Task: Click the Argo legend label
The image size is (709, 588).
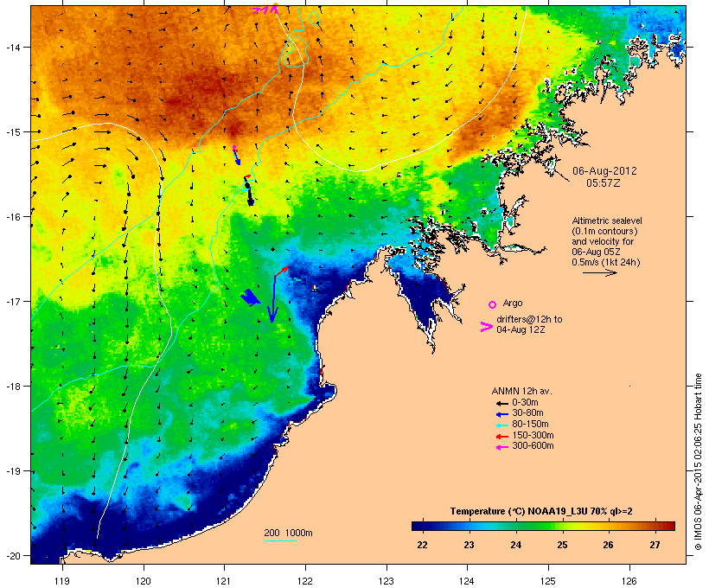Action: [x=513, y=303]
